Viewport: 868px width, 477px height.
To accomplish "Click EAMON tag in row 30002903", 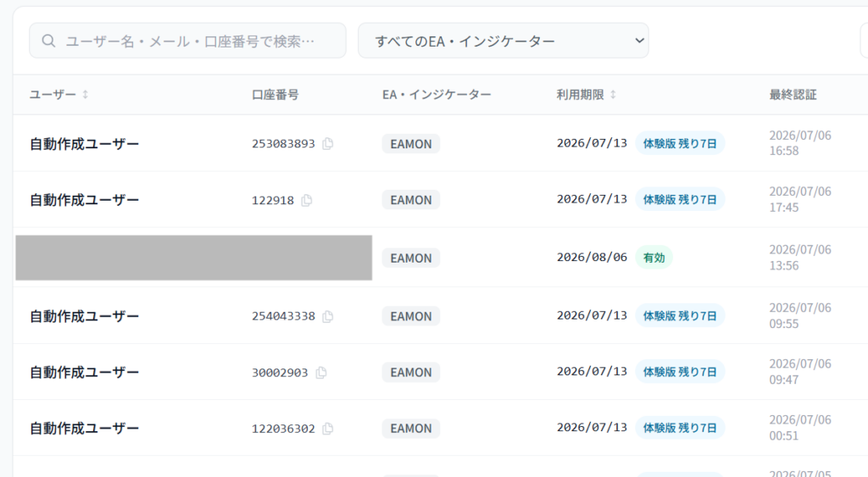I will pos(411,373).
